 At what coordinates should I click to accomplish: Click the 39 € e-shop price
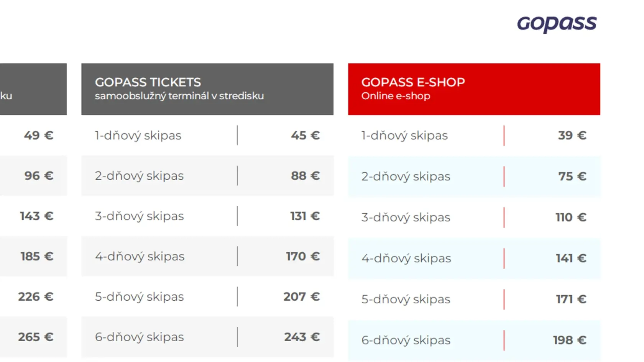[x=572, y=135]
